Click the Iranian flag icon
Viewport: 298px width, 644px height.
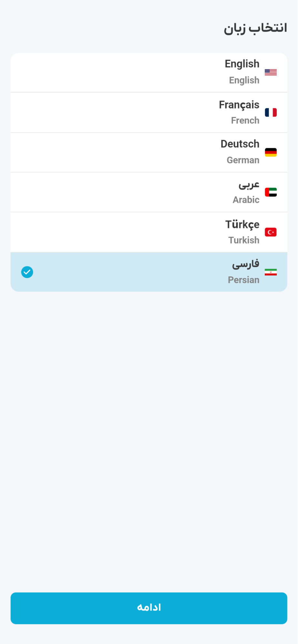[271, 272]
